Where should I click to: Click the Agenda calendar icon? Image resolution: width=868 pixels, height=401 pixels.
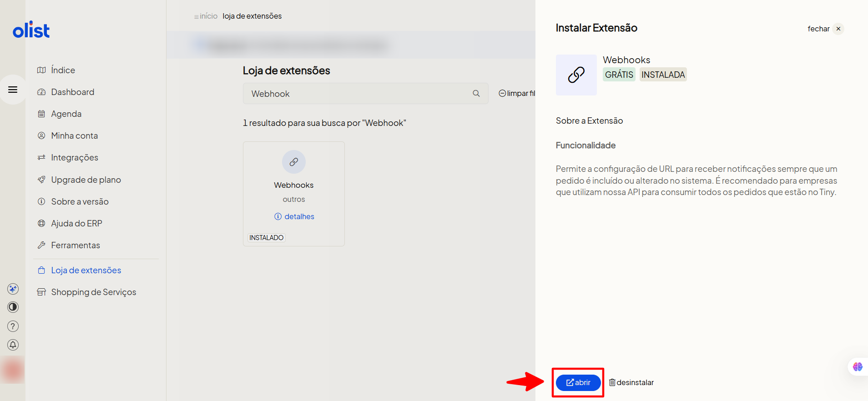[41, 114]
